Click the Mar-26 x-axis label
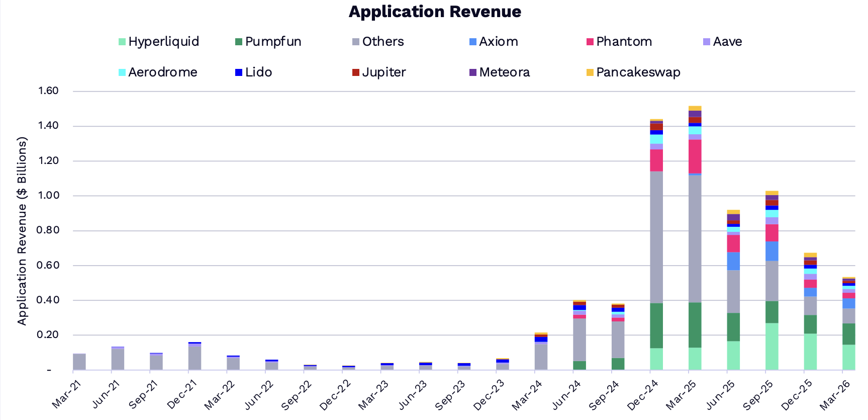This screenshot has height=420, width=868. pos(835,395)
